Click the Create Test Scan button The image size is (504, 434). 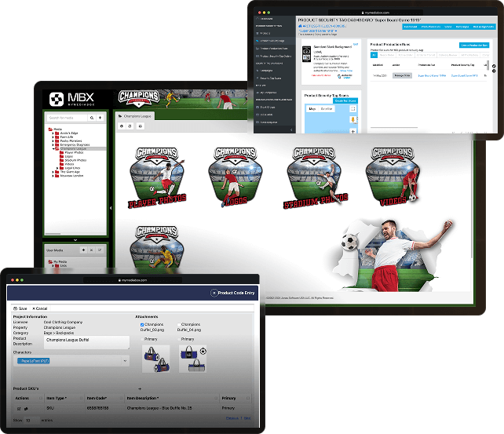coord(345,101)
